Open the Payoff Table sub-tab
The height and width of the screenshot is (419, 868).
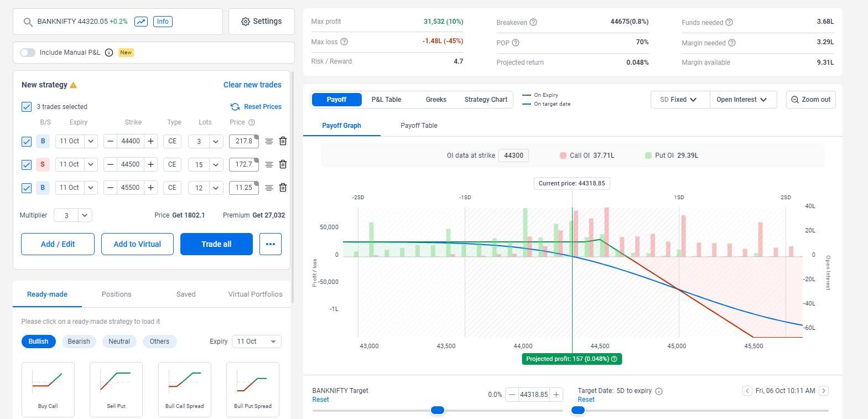(x=419, y=126)
